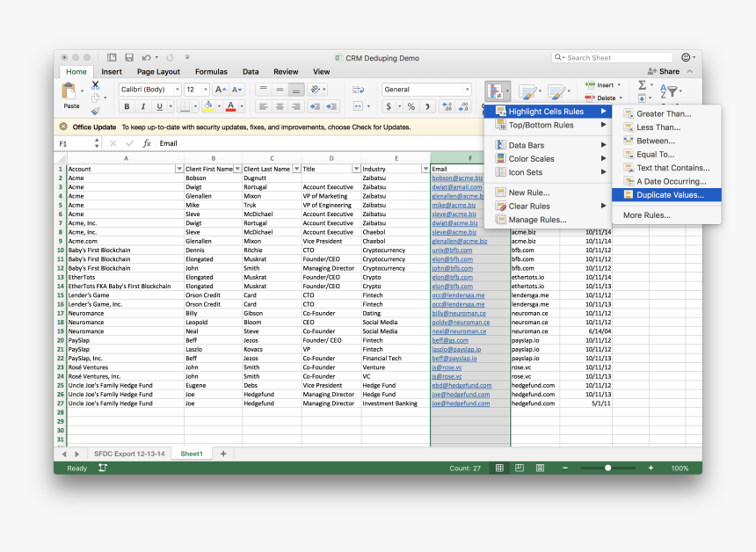Apply red font color
Viewport: 756px width, 552px height.
tap(231, 106)
